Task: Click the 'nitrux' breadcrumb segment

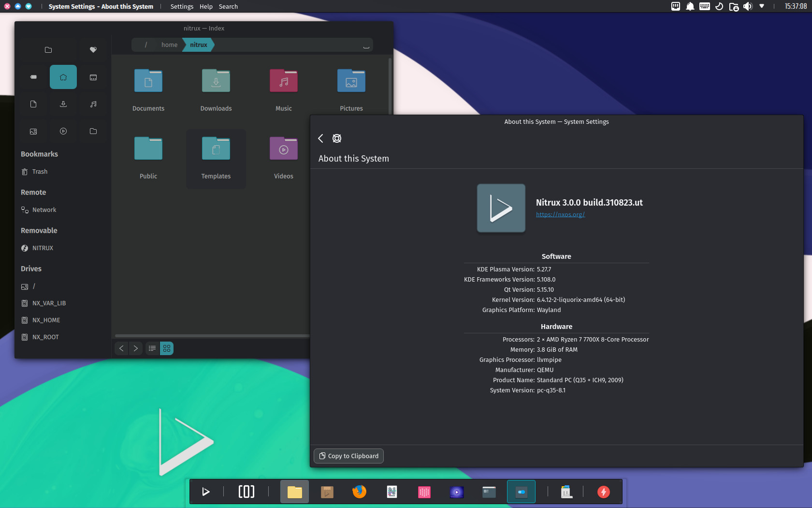Action: [x=199, y=45]
